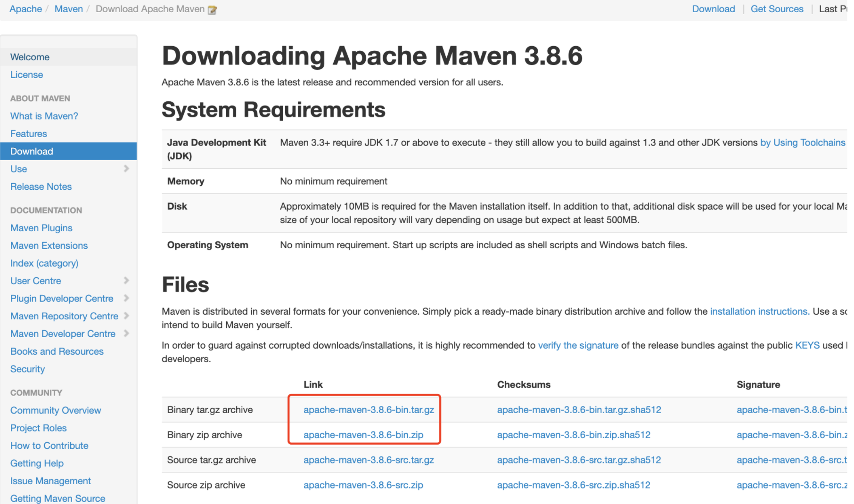Click the Source tar.gz archive row label

pyautogui.click(x=212, y=460)
